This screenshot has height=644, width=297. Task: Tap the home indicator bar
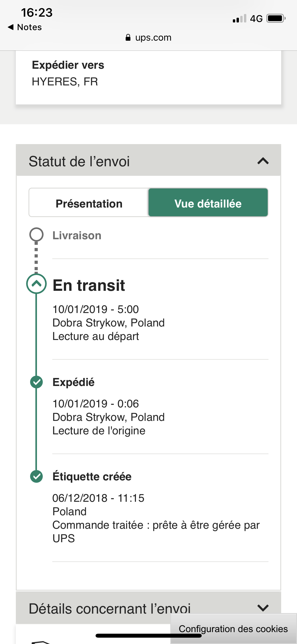(149, 636)
